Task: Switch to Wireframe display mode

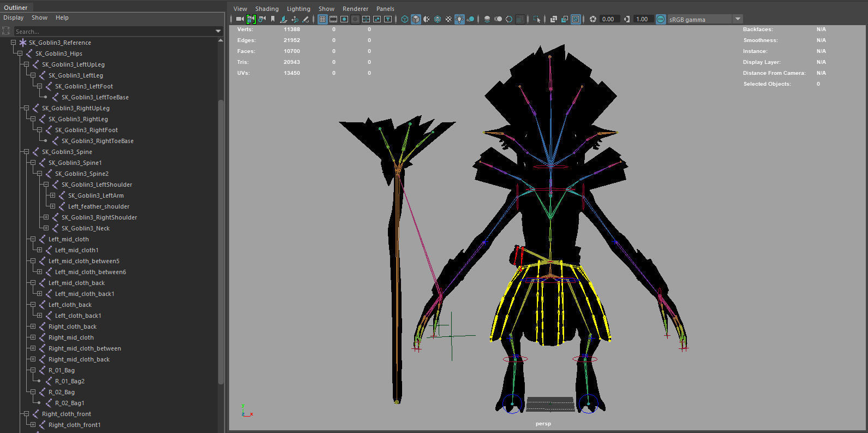Action: tap(405, 19)
